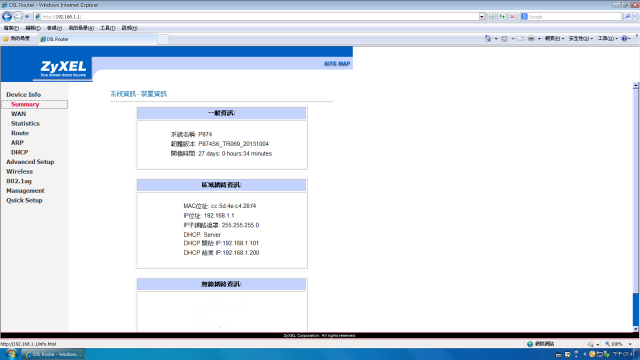The width and height of the screenshot is (640, 360).
Task: Open 802.1ag in the sidebar
Action: point(19,181)
